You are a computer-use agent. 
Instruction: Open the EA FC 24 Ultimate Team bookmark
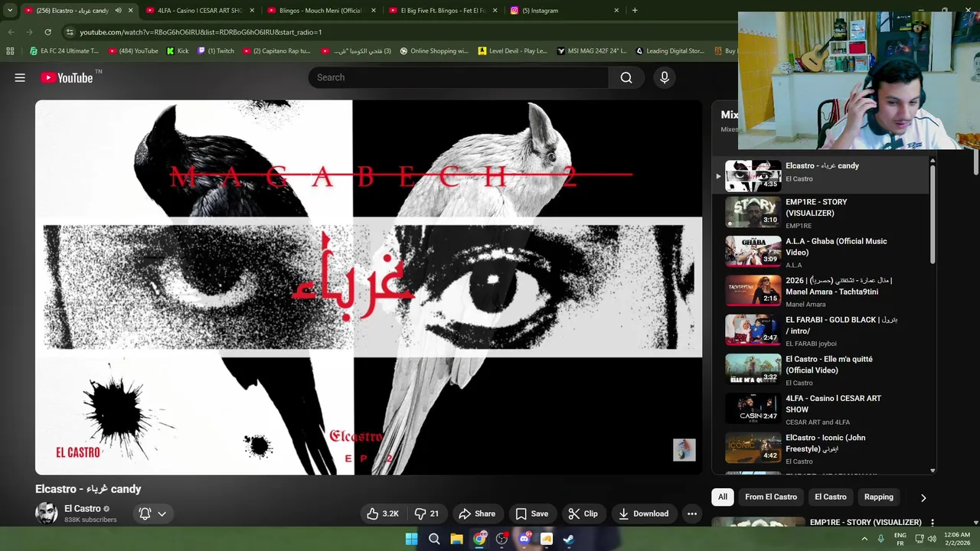64,51
